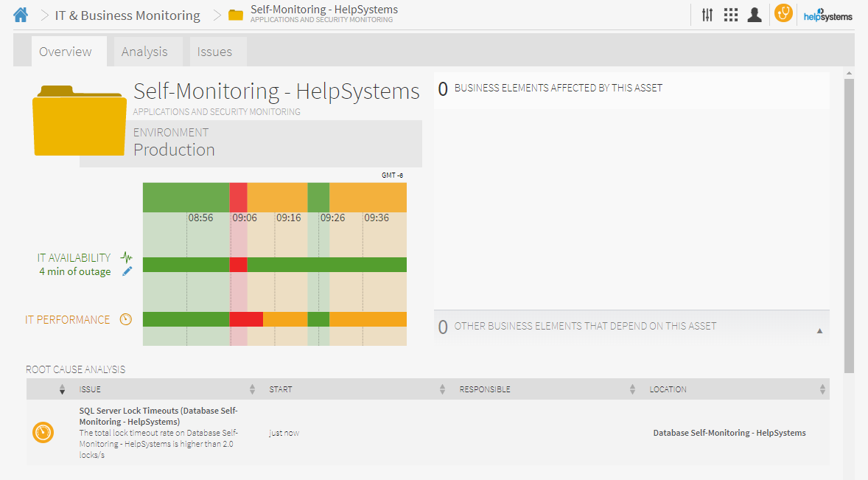Edit the outage time with the pencil icon
This screenshot has height=480, width=868.
[x=127, y=271]
